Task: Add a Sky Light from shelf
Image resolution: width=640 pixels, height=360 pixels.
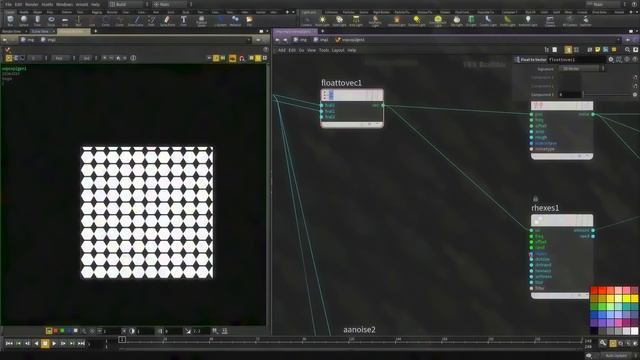Action: point(457,20)
